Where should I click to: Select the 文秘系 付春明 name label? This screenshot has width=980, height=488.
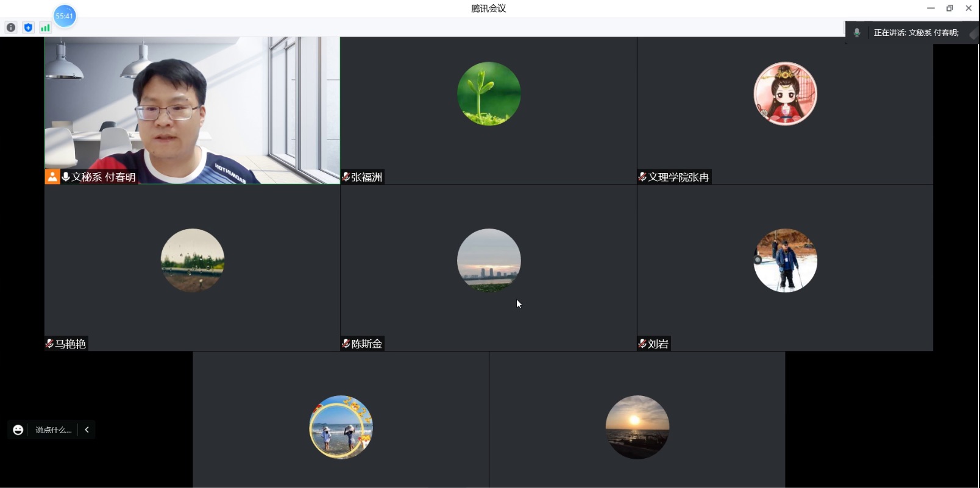pyautogui.click(x=103, y=177)
